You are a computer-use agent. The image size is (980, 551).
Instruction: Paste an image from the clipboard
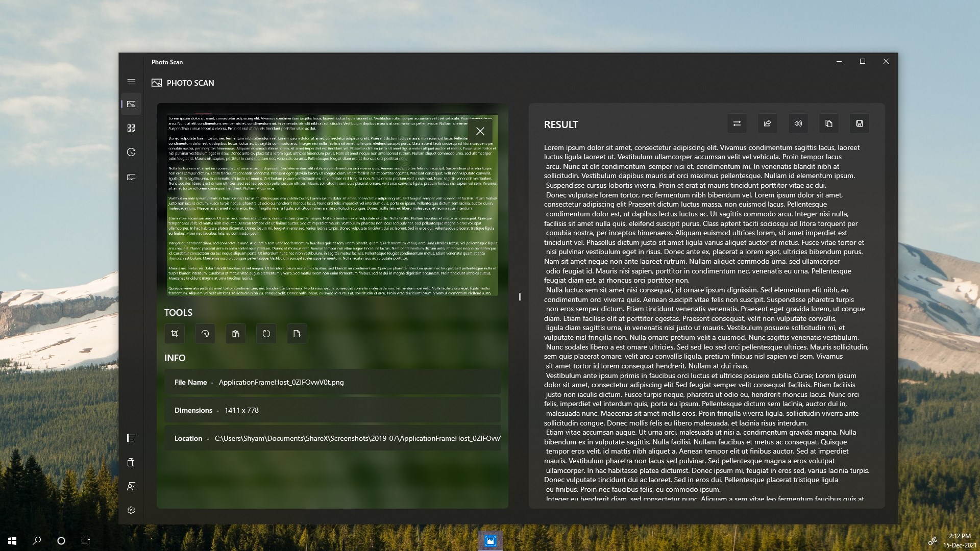click(236, 334)
